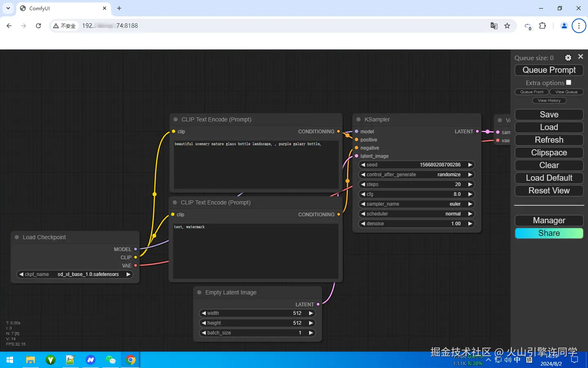Open translate page icon
588x368 pixels.
(x=494, y=26)
